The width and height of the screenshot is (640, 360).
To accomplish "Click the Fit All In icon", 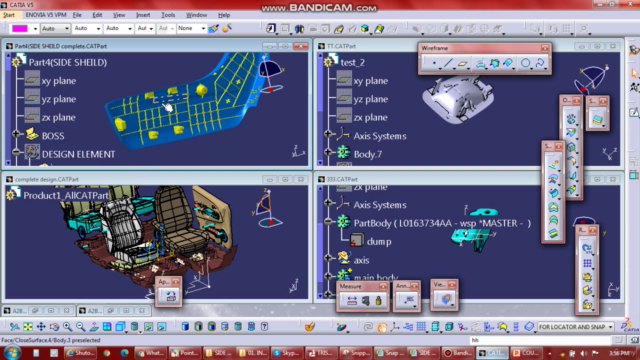I will (x=28, y=327).
